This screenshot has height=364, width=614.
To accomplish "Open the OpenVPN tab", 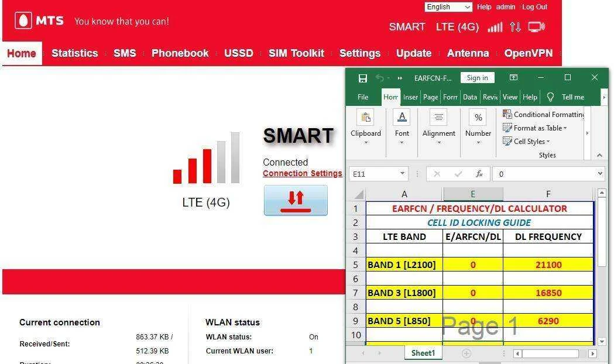I will (528, 53).
